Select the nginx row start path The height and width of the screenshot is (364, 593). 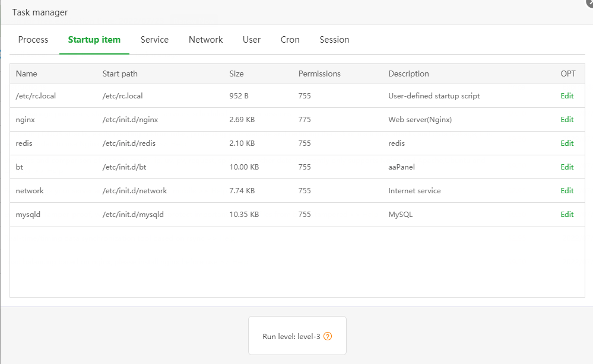pos(130,120)
